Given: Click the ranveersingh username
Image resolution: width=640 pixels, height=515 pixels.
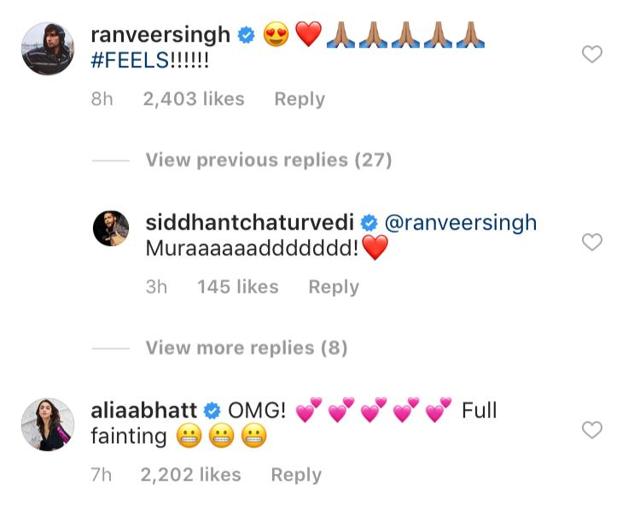Looking at the screenshot, I should click(x=160, y=35).
